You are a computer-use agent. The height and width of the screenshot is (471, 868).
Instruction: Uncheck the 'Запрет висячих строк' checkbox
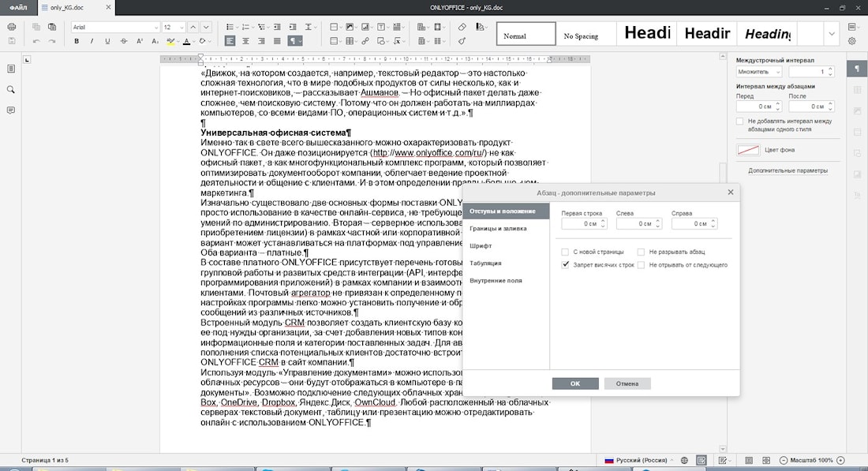pos(565,264)
